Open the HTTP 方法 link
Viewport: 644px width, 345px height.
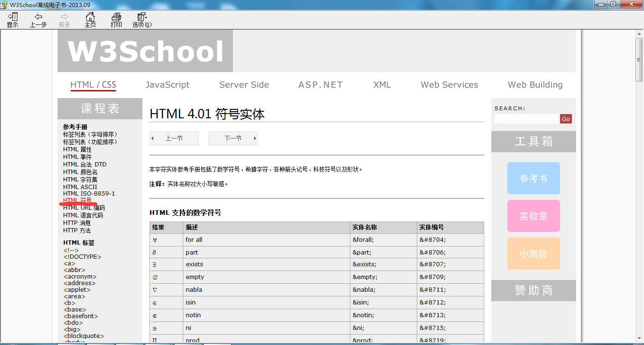[77, 230]
